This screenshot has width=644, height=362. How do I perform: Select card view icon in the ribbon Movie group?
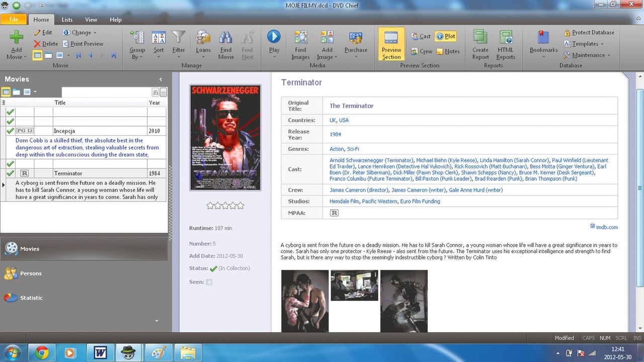59,55
